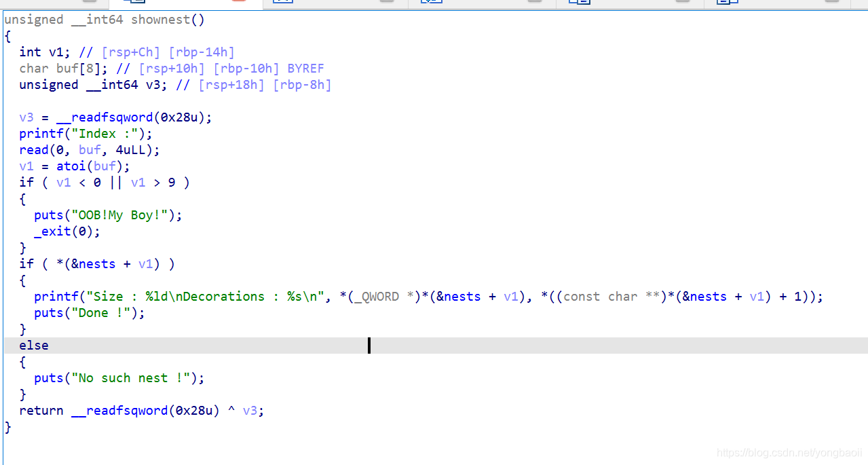Viewport: 868px width, 465px height.
Task: Click the 'v1 > 9' bounds check
Action: click(x=153, y=183)
